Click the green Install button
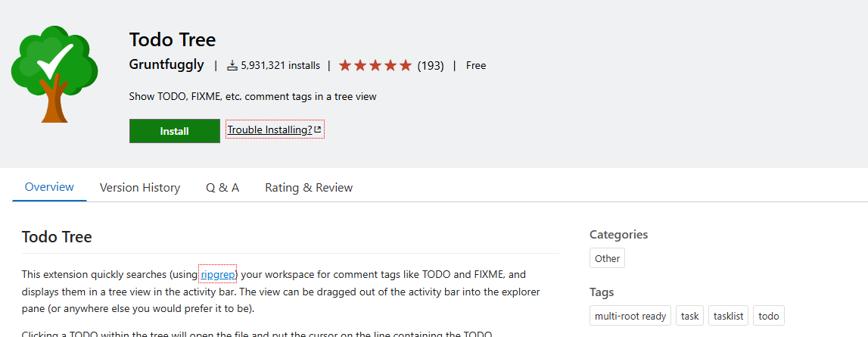868x337 pixels. pos(174,131)
